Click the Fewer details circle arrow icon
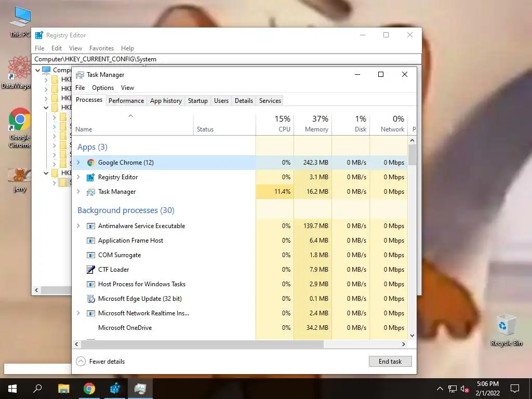 point(81,362)
